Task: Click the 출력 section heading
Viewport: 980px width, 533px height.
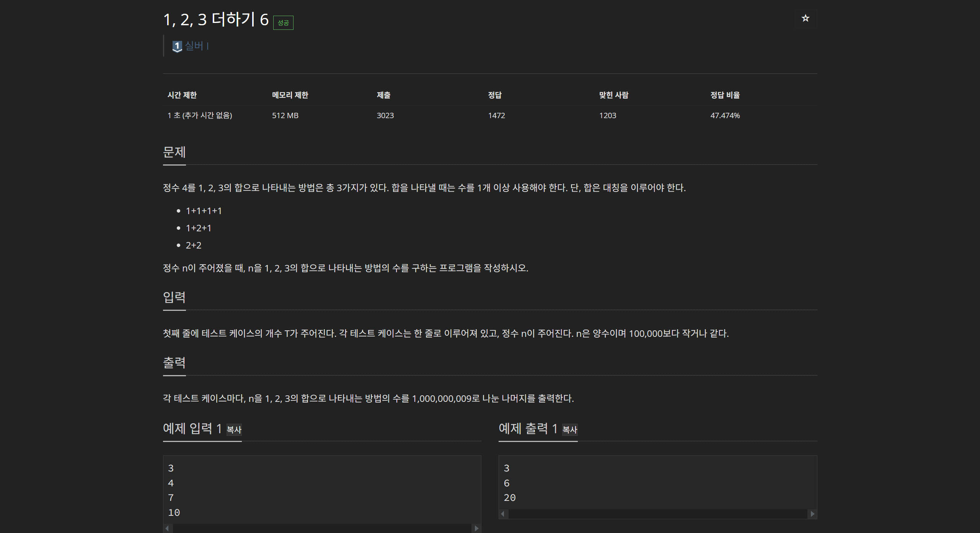Action: point(174,363)
